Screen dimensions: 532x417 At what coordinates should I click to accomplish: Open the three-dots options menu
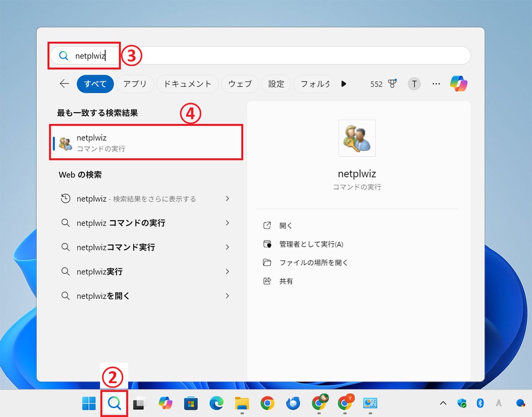(436, 84)
